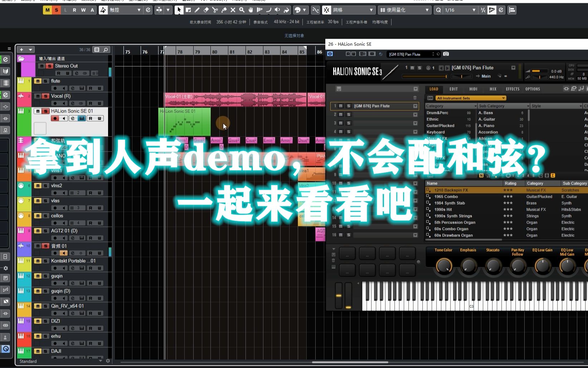Open the Sub Category column dropdown
588x368 pixels.
[x=528, y=106]
